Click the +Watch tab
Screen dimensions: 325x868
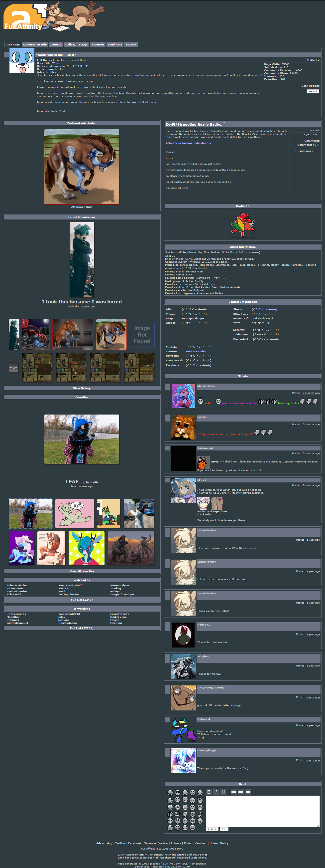(131, 44)
